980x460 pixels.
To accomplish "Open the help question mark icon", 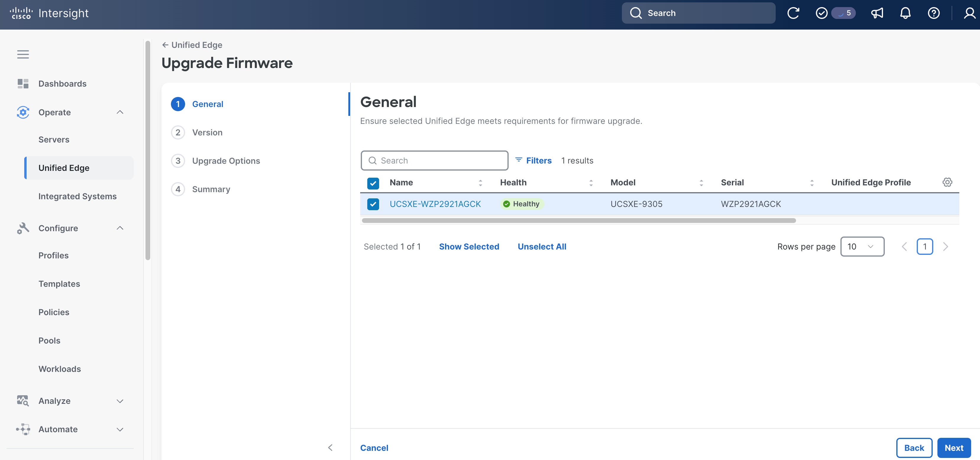I will point(934,13).
